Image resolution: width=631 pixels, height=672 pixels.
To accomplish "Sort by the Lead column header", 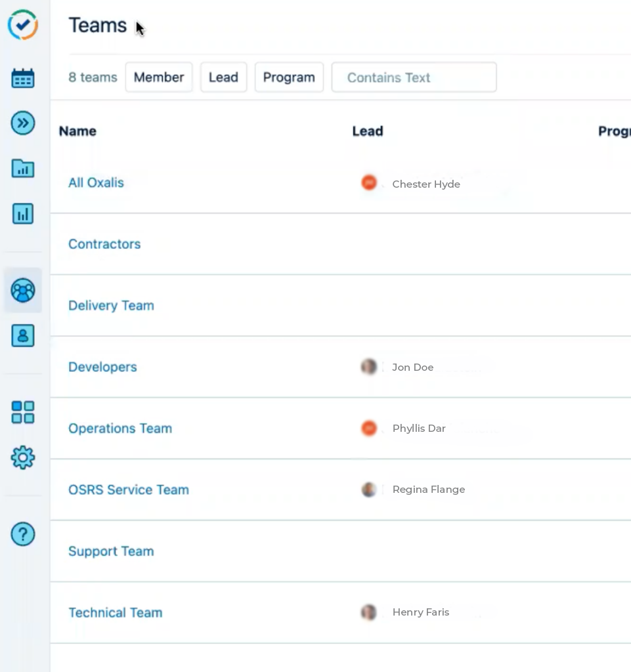I will tap(368, 131).
